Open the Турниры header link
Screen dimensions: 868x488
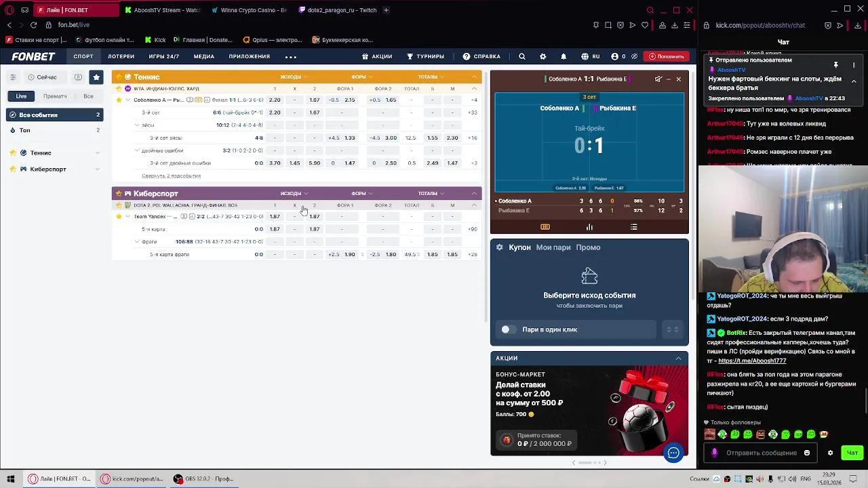pyautogui.click(x=425, y=56)
